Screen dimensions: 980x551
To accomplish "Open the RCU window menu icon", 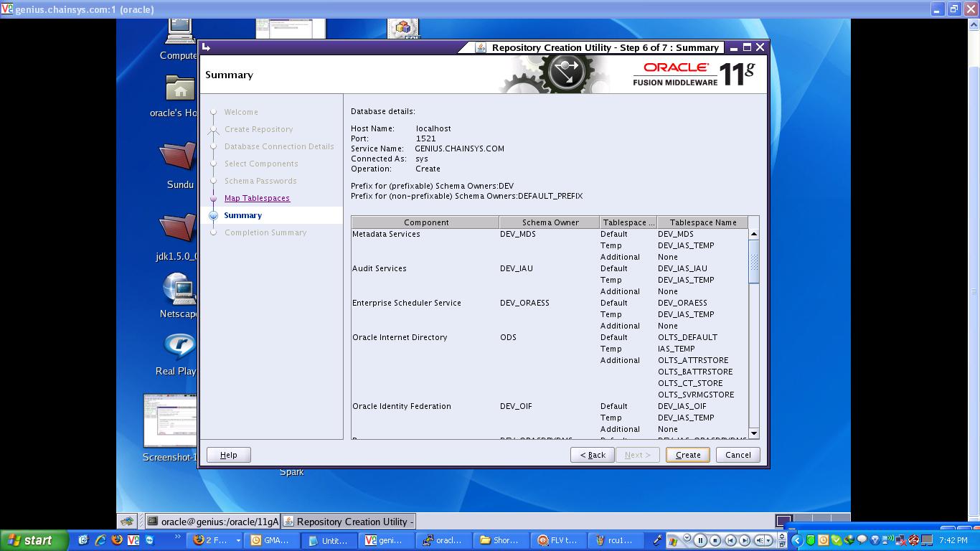I will tap(207, 47).
